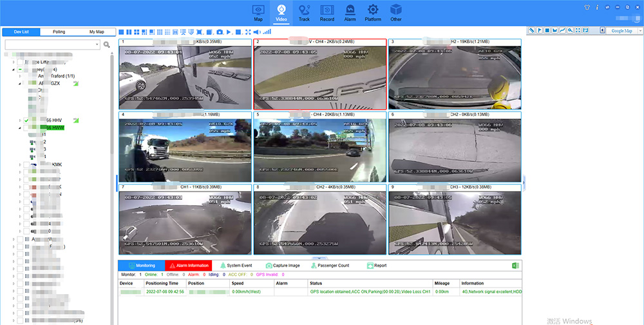The width and height of the screenshot is (644, 325).
Task: Open the Record playback module
Action: (327, 12)
